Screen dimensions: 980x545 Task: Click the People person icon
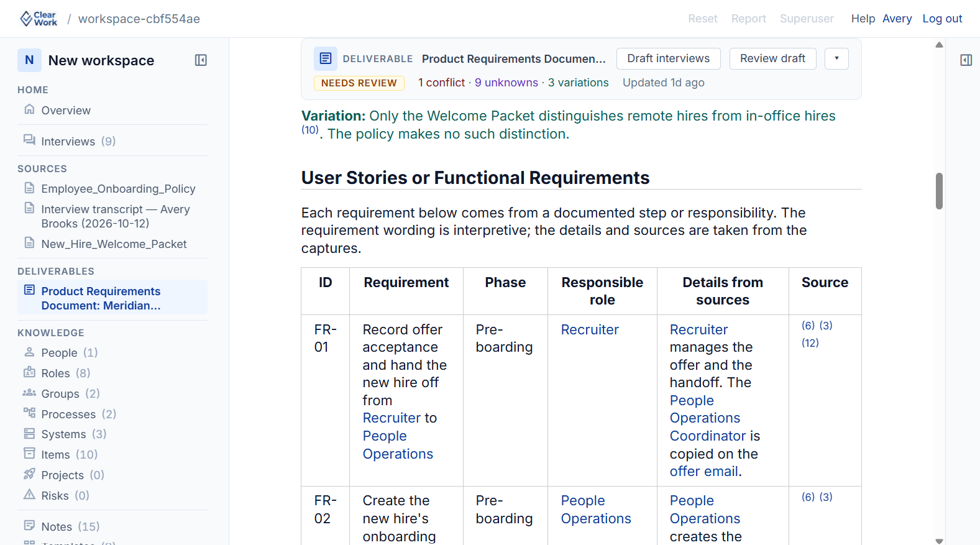29,352
